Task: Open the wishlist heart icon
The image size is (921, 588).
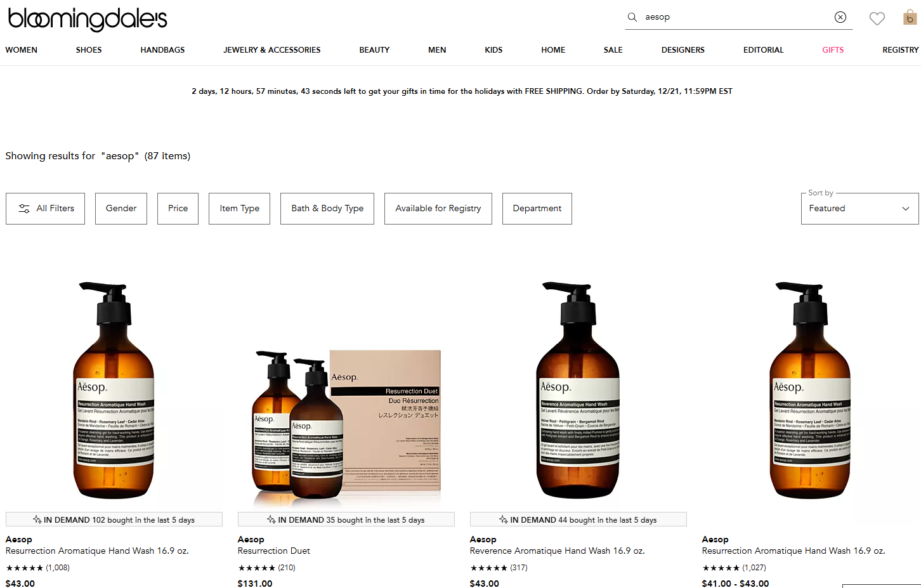Action: pos(877,18)
